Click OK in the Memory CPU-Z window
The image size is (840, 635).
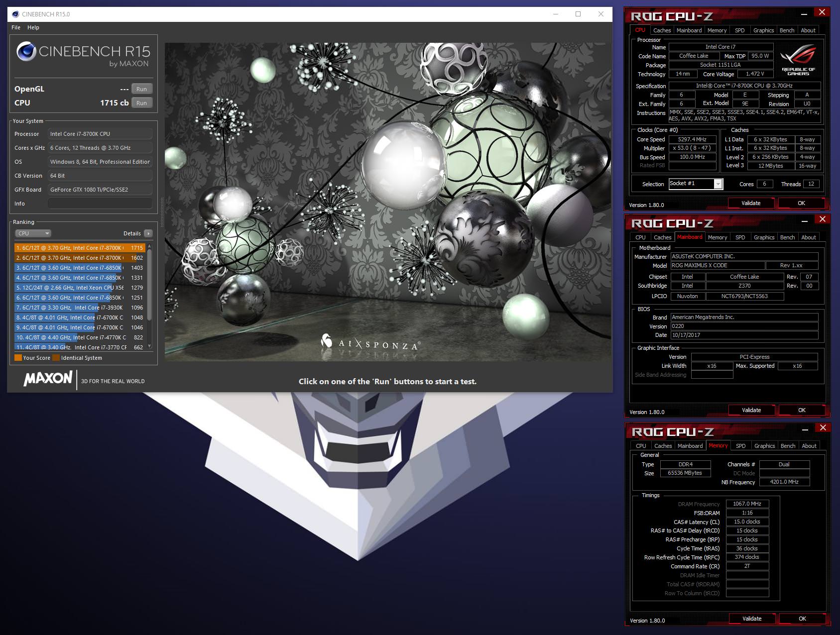802,619
